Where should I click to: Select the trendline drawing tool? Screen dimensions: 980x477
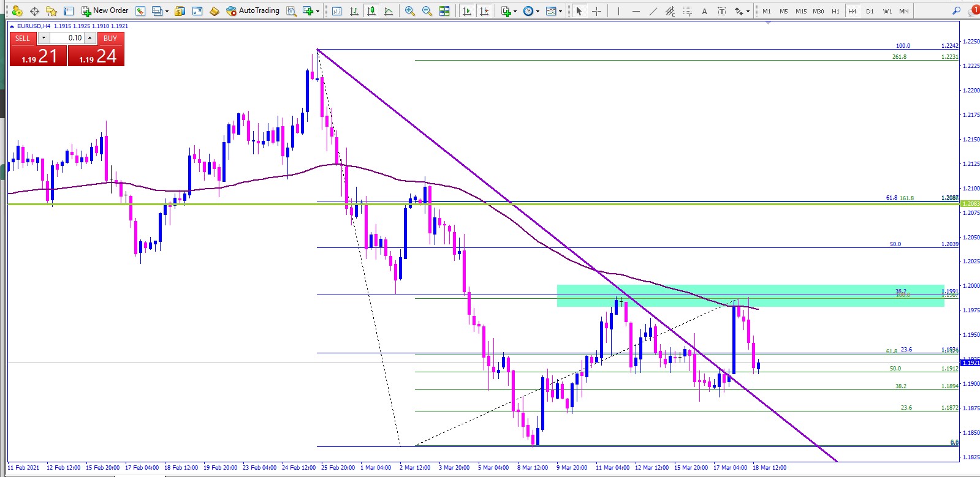point(653,10)
